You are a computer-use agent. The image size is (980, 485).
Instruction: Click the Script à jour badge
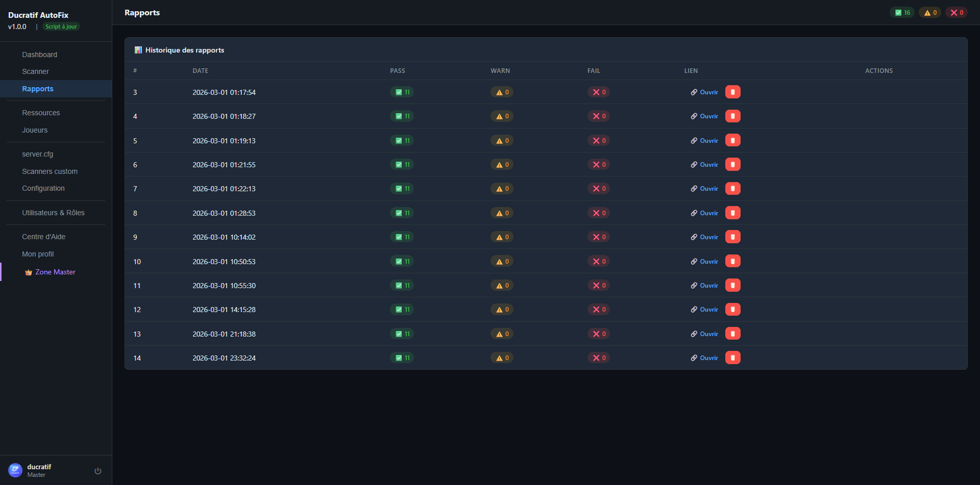pyautogui.click(x=61, y=27)
